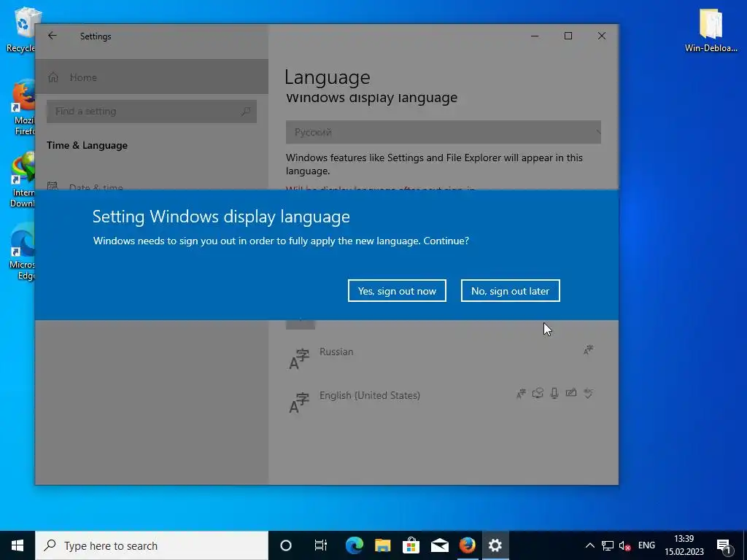Click the search magnifier in Find a setting
The height and width of the screenshot is (560, 747).
[246, 112]
